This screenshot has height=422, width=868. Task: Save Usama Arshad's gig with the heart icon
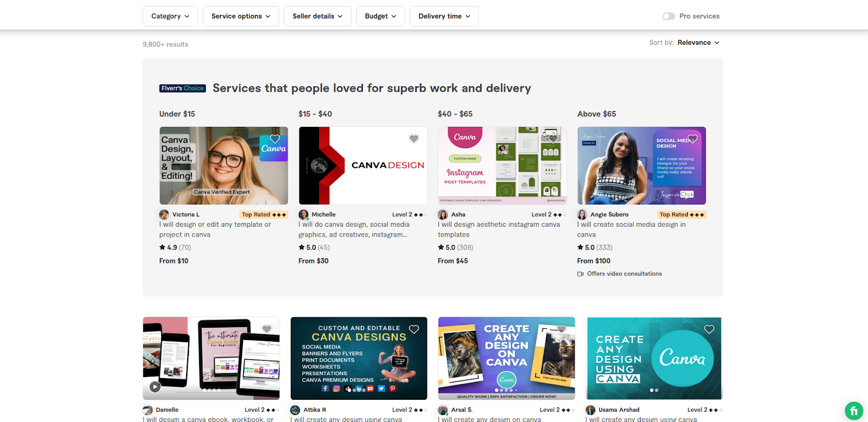tap(709, 329)
